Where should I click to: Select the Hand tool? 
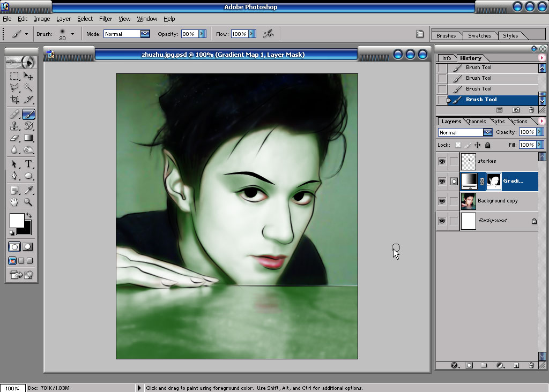click(14, 202)
